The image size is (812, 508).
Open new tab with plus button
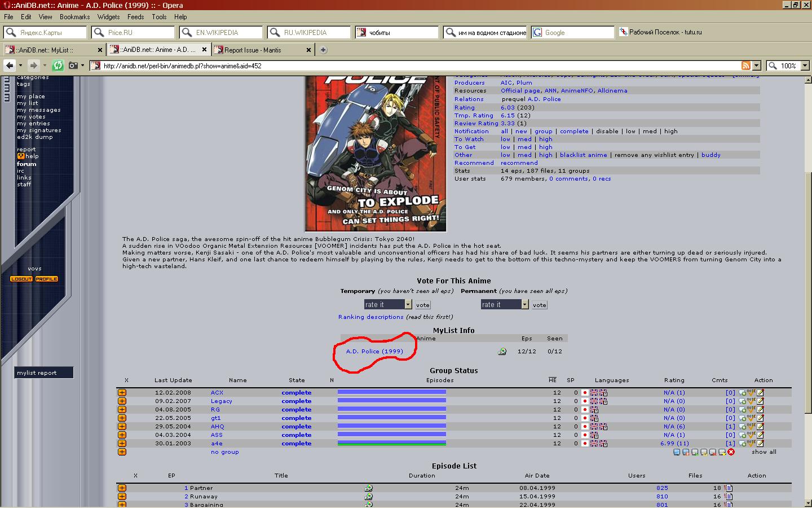pos(323,50)
